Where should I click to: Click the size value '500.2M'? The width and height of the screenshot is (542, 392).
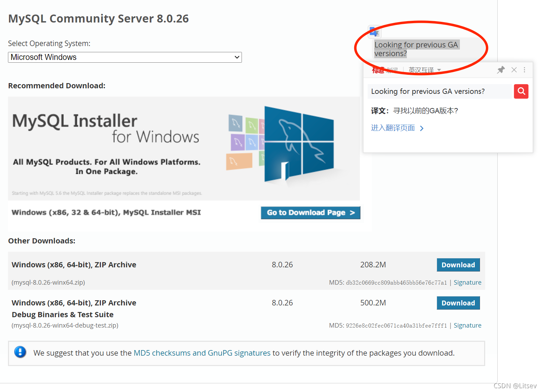373,303
